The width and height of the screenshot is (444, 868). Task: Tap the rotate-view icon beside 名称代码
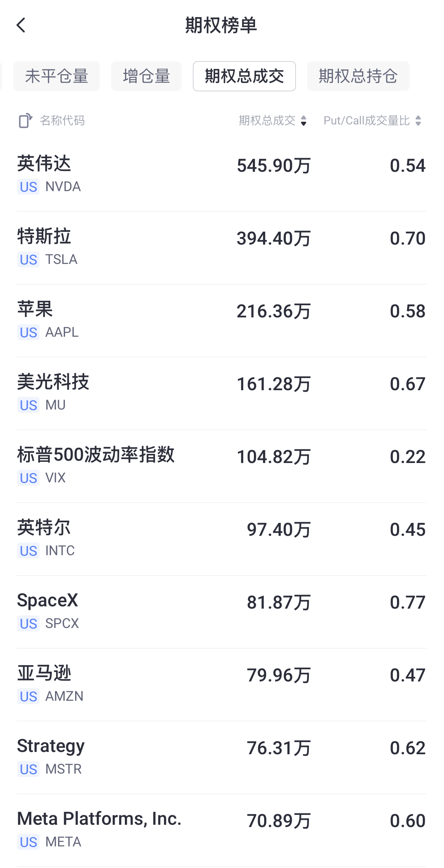(x=25, y=121)
